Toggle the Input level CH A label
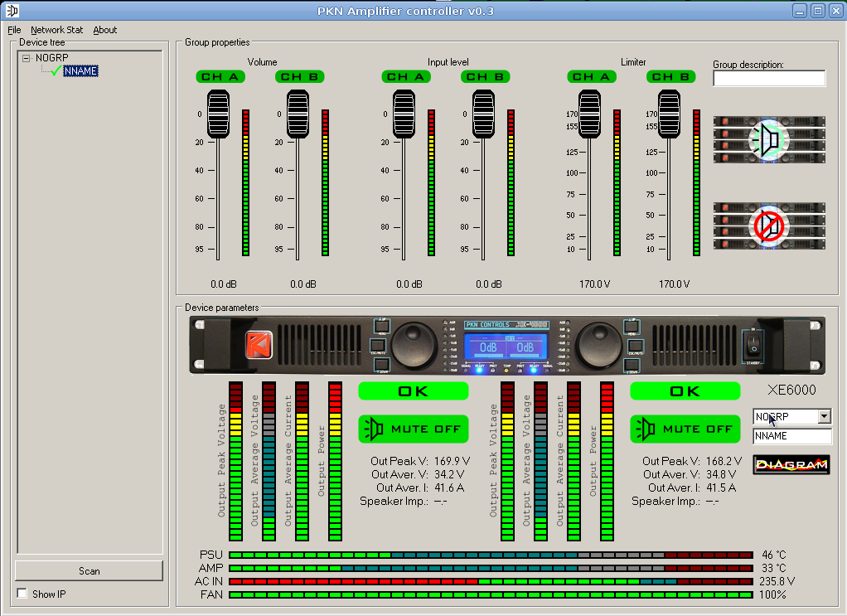 406,77
